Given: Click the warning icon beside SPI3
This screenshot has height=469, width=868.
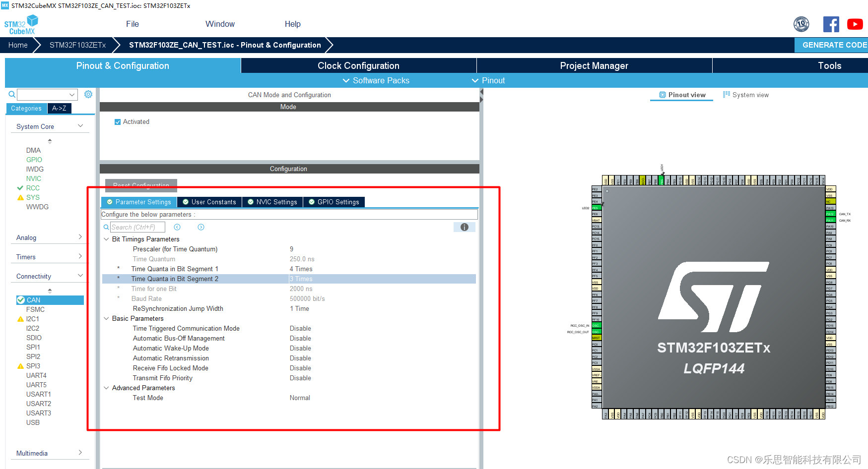Looking at the screenshot, I should pos(20,366).
